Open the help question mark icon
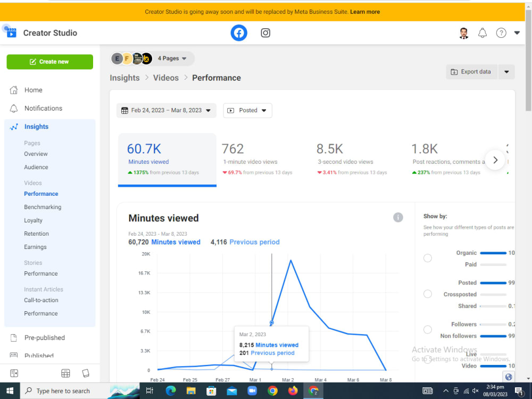 pos(501,32)
